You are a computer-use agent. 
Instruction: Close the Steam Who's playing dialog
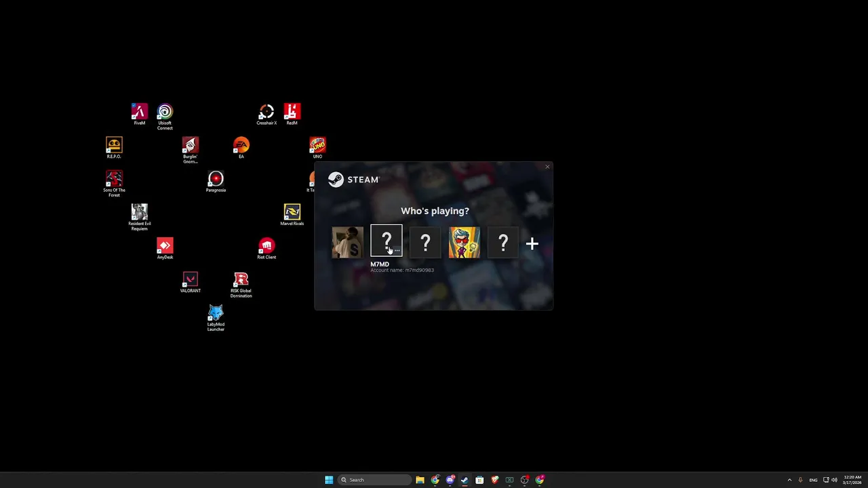coord(547,167)
